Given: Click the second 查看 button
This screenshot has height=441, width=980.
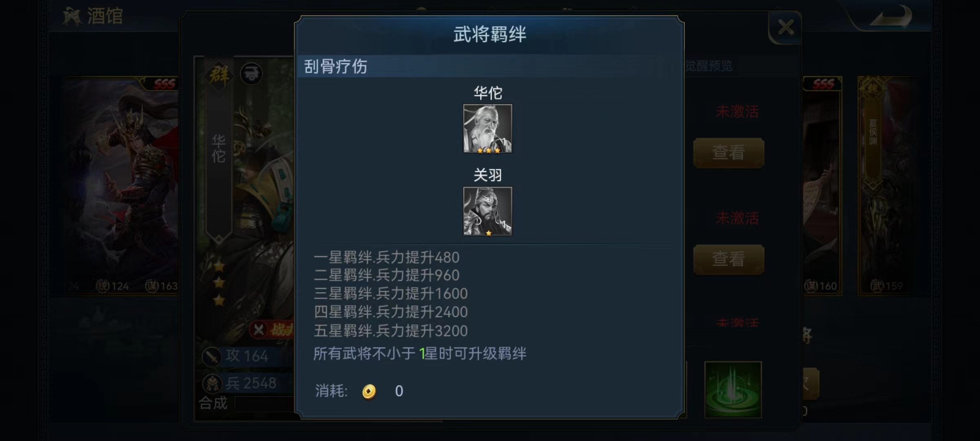Looking at the screenshot, I should pyautogui.click(x=729, y=259).
